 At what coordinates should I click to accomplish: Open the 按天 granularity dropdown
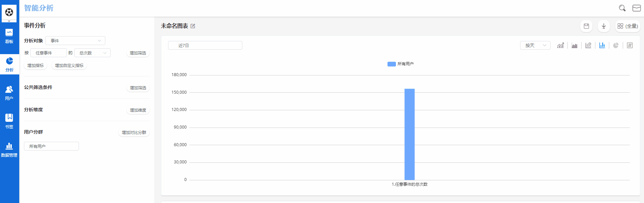[535, 45]
